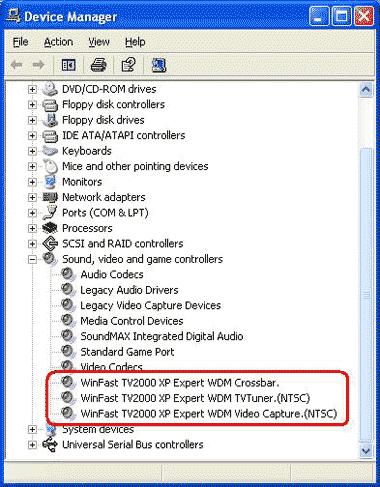Click the Processors chip icon

click(50, 228)
